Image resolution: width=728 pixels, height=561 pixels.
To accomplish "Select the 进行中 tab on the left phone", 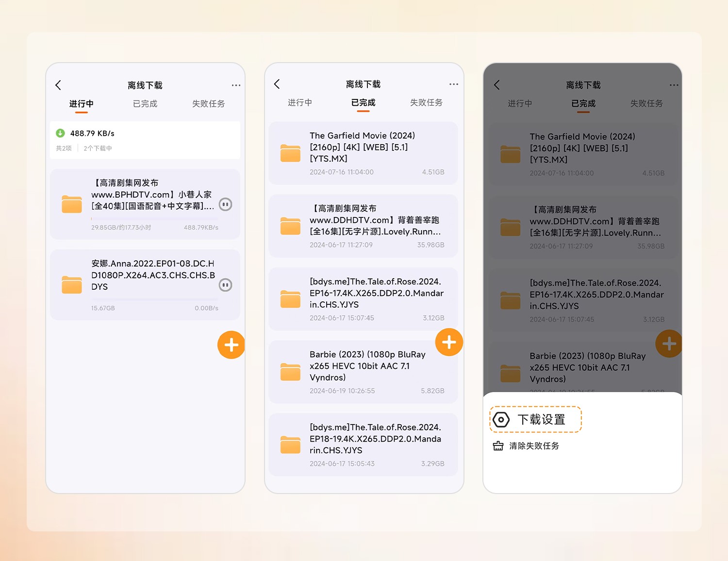I will (x=81, y=104).
